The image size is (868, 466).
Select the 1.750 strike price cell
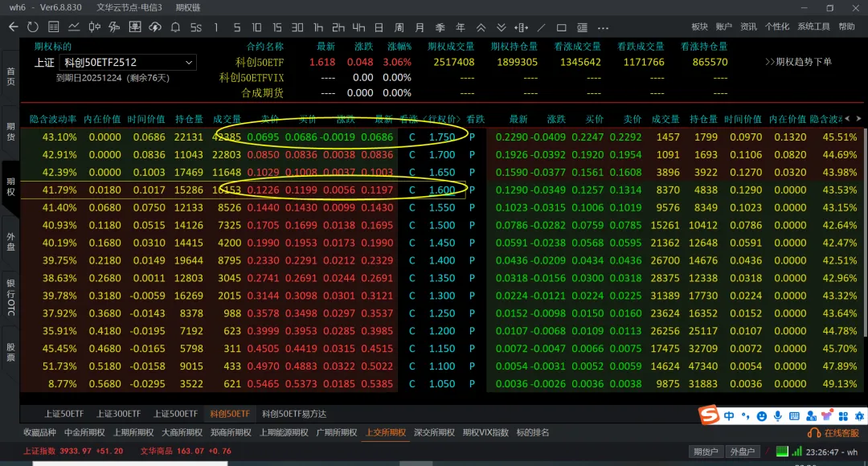[x=442, y=137]
